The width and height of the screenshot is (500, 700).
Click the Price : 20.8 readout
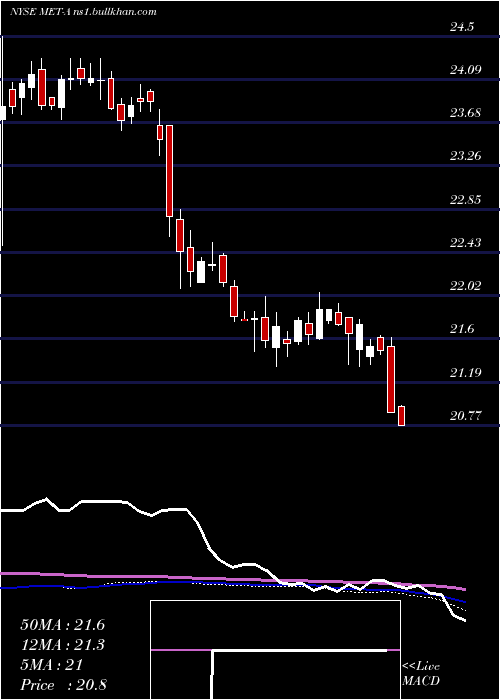(63, 685)
